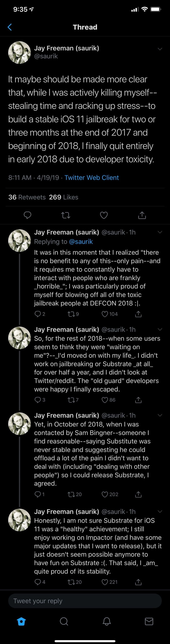
Task: Focus the Tweet your reply field
Action: point(85,601)
